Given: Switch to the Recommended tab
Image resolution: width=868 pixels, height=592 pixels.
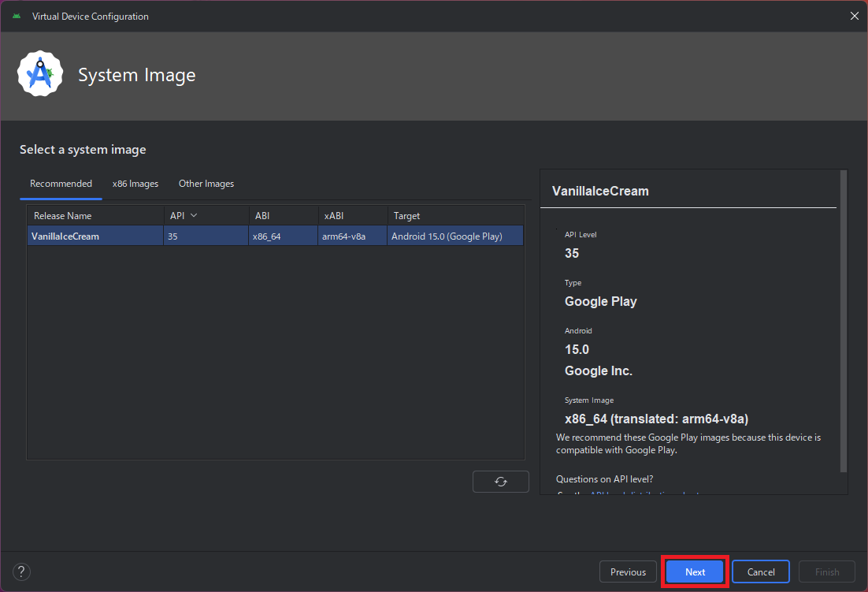Looking at the screenshot, I should [61, 184].
